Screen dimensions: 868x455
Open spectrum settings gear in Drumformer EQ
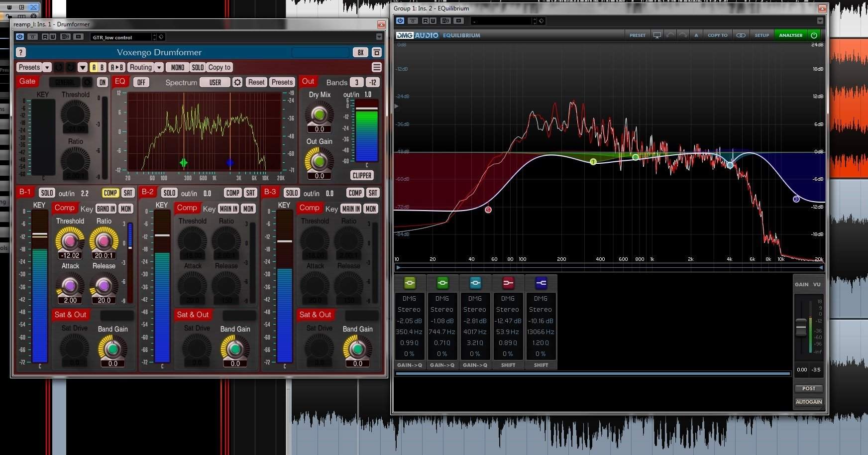coord(237,82)
